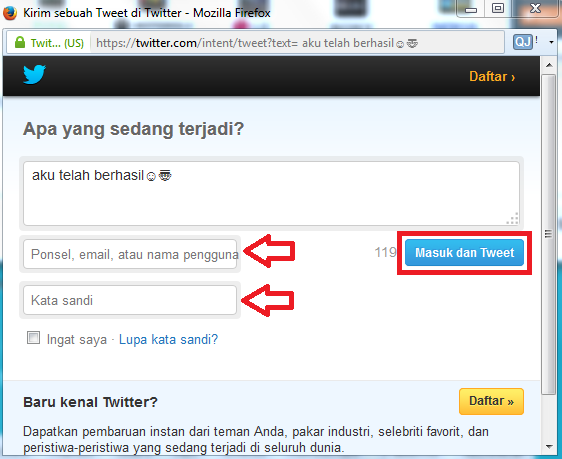Click the yellow Daftar » button

tap(491, 401)
